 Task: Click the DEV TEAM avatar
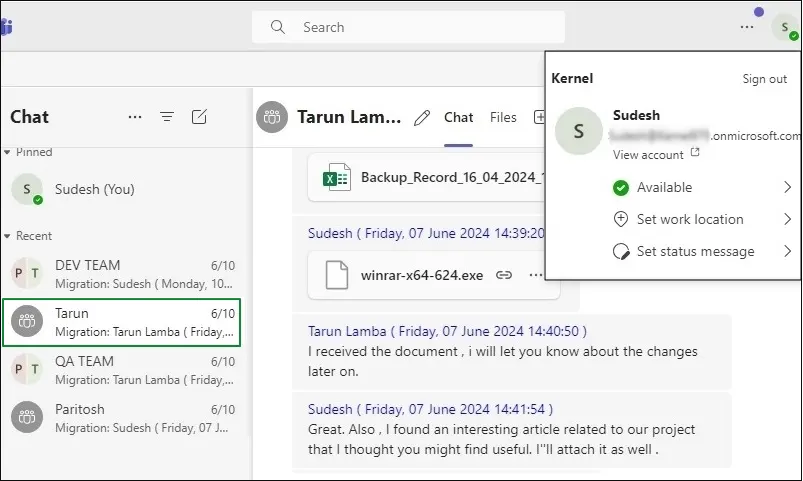pyautogui.click(x=27, y=273)
